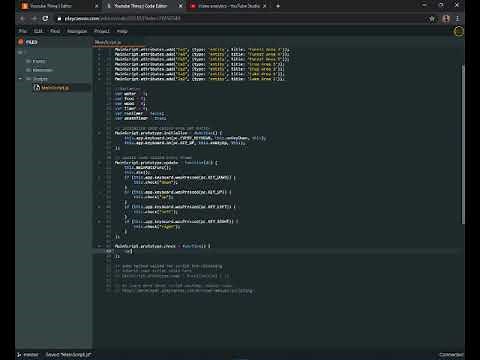The width and height of the screenshot is (480, 360).
Task: Go back in browser history
Action: click(x=22, y=19)
